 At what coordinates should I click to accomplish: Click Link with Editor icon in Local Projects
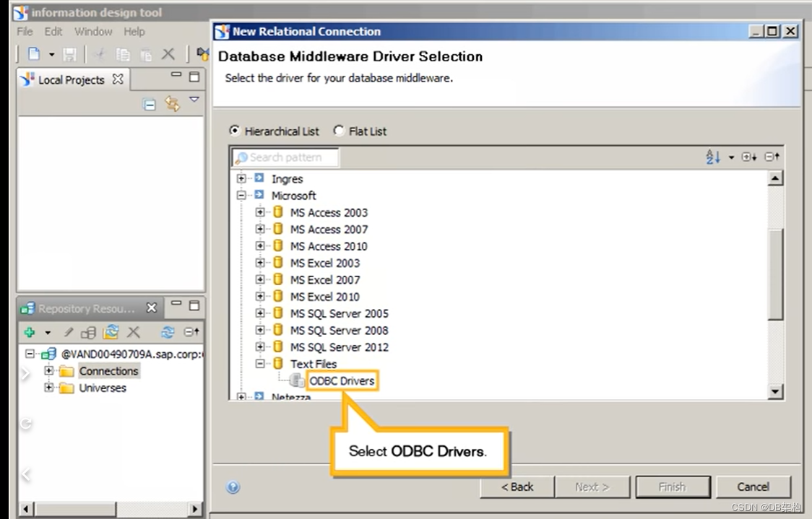172,103
